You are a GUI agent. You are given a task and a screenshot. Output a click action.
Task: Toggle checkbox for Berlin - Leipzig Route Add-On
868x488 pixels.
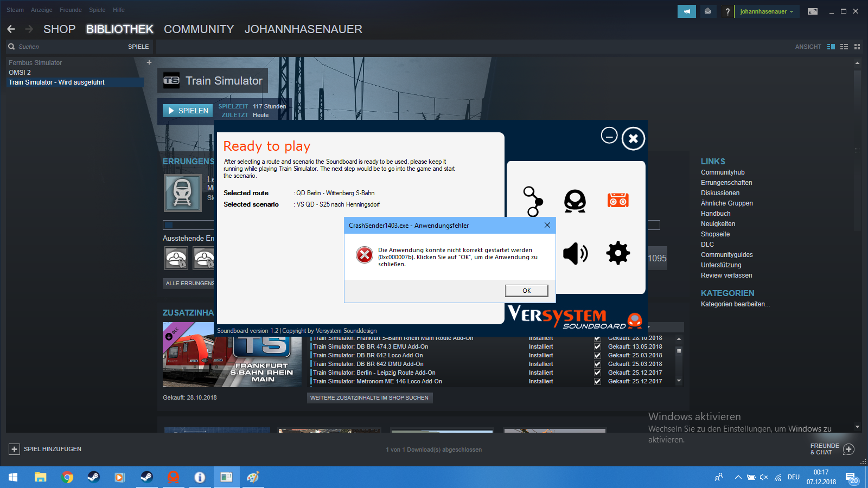pyautogui.click(x=597, y=373)
